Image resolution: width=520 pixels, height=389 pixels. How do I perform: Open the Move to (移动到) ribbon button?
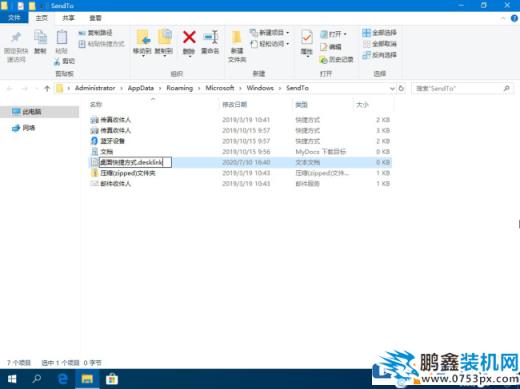[x=143, y=42]
